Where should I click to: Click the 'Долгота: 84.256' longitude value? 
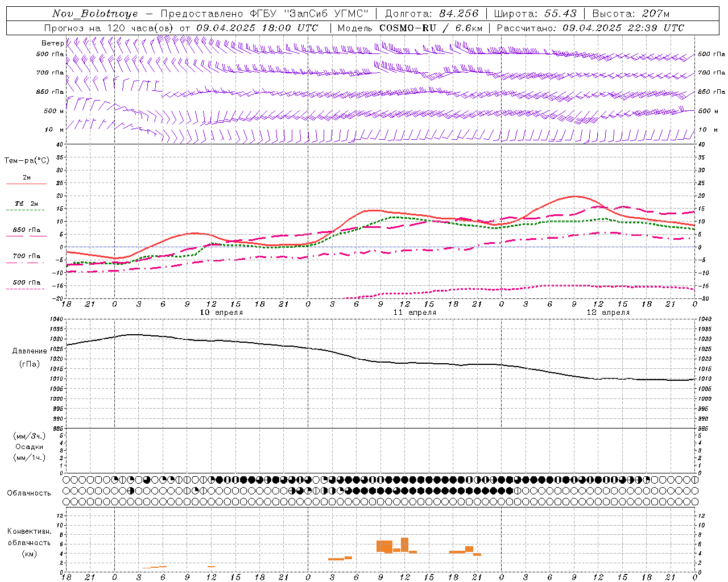point(432,14)
